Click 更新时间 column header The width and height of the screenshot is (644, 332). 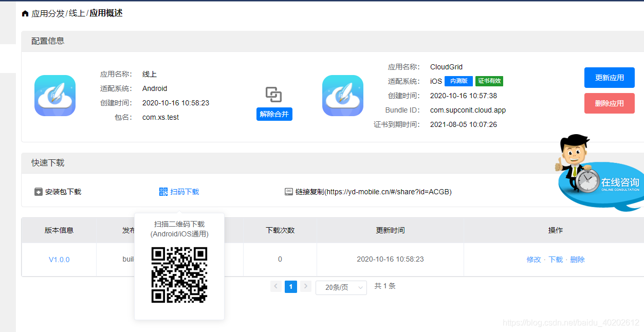point(390,230)
